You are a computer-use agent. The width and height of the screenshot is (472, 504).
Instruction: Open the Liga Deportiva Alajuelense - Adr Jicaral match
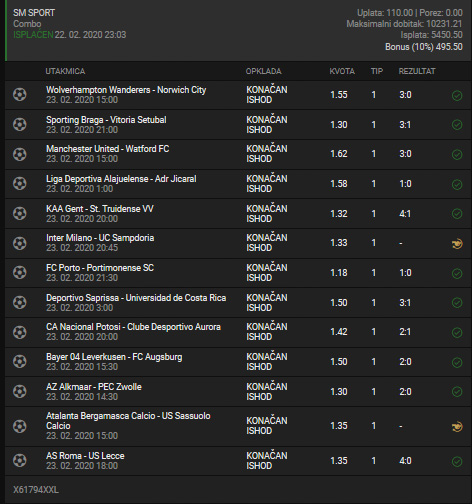pyautogui.click(x=121, y=179)
